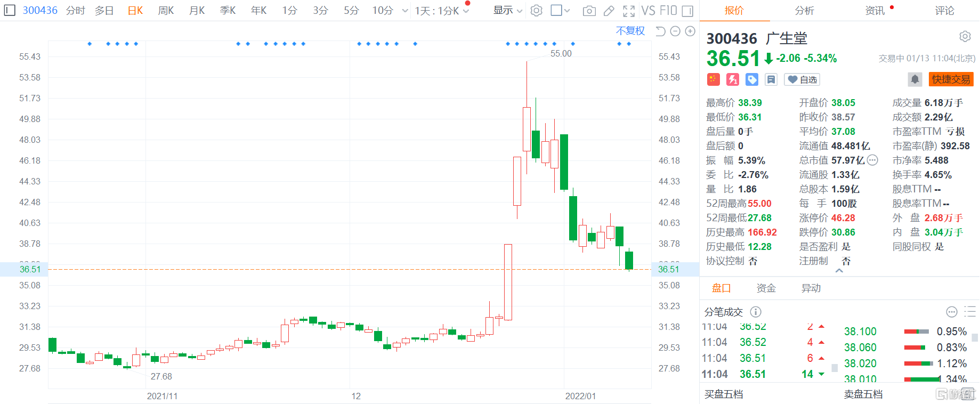Select 10分 minute interval
The height and width of the screenshot is (404, 980).
[383, 11]
